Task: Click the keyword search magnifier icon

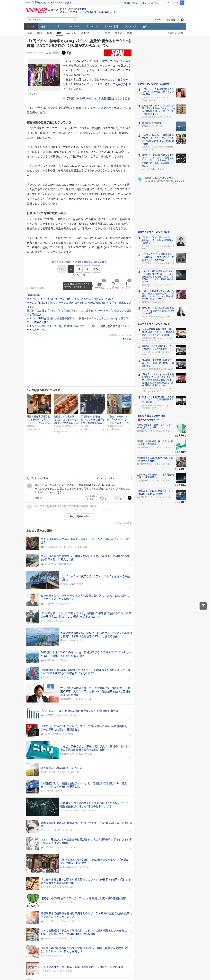Action: tap(75, 20)
